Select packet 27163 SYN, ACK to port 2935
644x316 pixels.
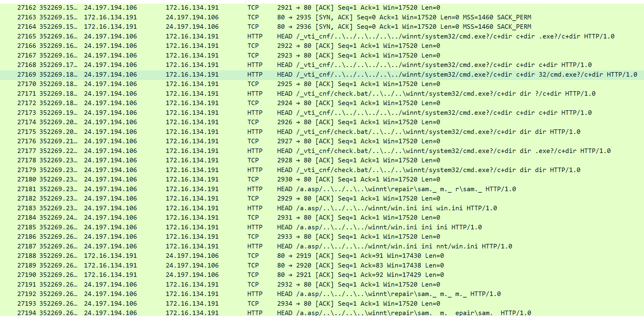click(322, 17)
